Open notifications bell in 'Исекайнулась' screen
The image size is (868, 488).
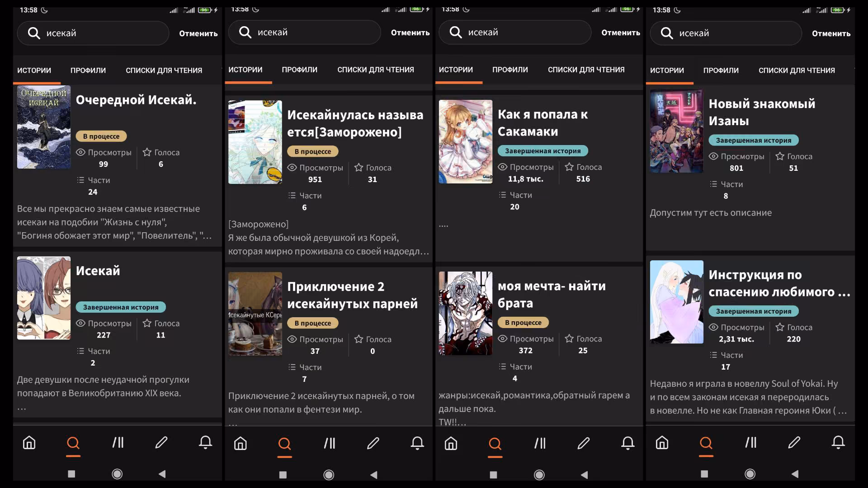tap(417, 443)
